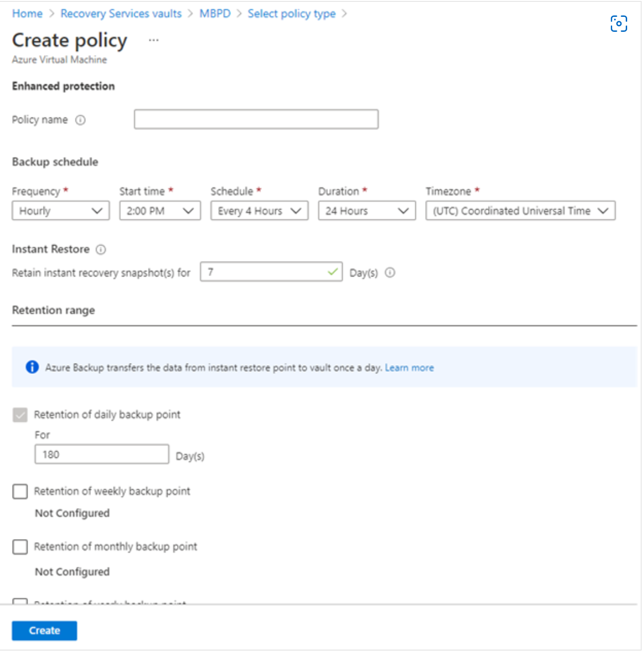Image resolution: width=644 pixels, height=651 pixels.
Task: Navigate to MBPD breadcrumb
Action: (215, 14)
